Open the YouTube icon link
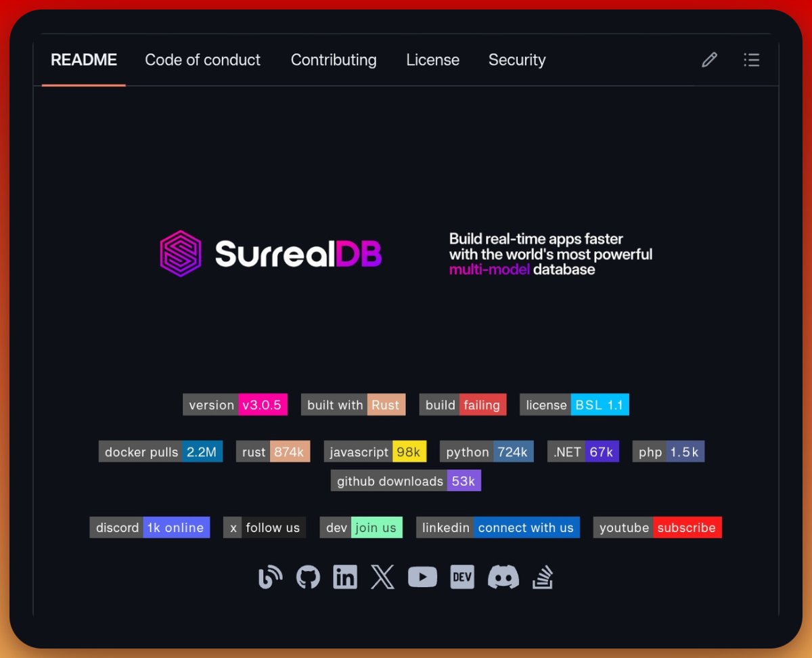Screen dimensions: 812x658 (x=422, y=577)
